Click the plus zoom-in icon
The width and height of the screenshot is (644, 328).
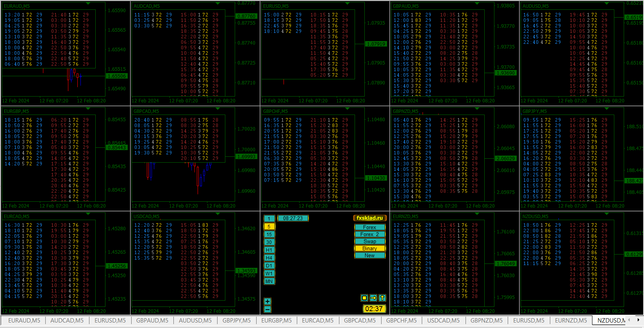pos(268,301)
